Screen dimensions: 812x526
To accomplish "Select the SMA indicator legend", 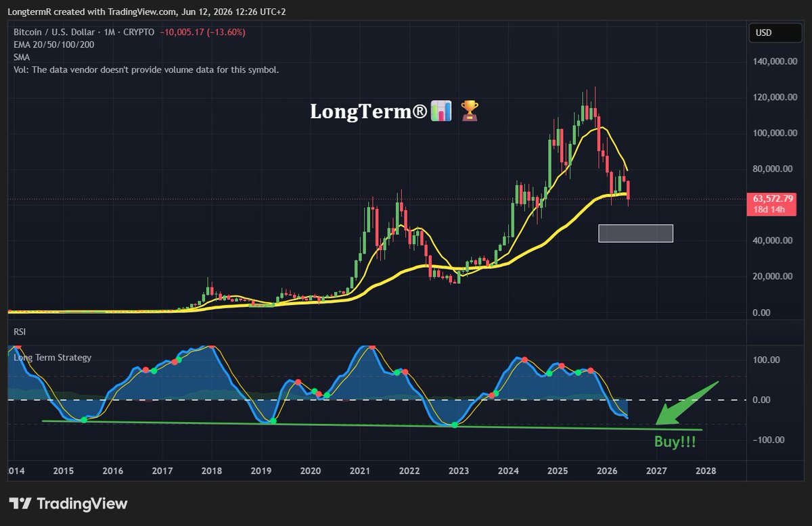I will click(x=22, y=57).
